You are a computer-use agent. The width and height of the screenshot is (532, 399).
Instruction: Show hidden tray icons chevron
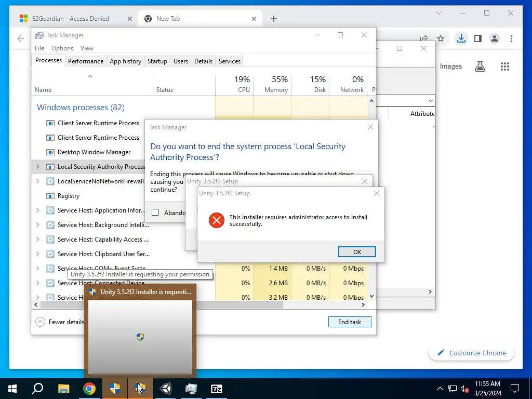click(x=440, y=389)
